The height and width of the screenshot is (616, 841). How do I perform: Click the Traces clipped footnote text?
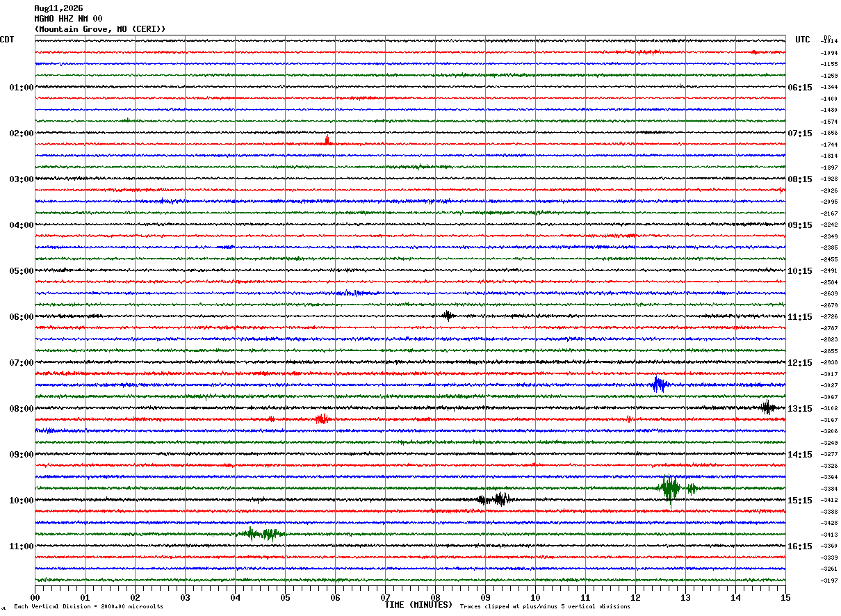pyautogui.click(x=545, y=607)
